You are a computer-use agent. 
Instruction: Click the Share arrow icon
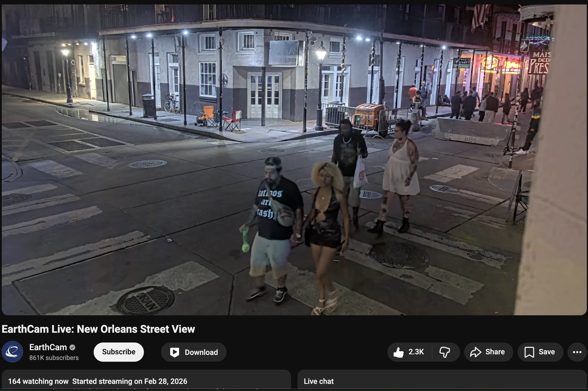(x=475, y=352)
